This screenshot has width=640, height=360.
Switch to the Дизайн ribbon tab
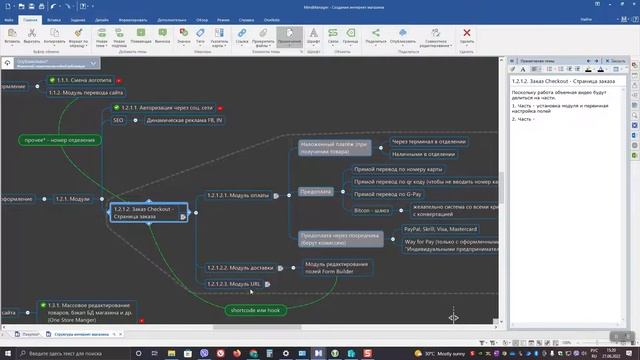point(102,20)
